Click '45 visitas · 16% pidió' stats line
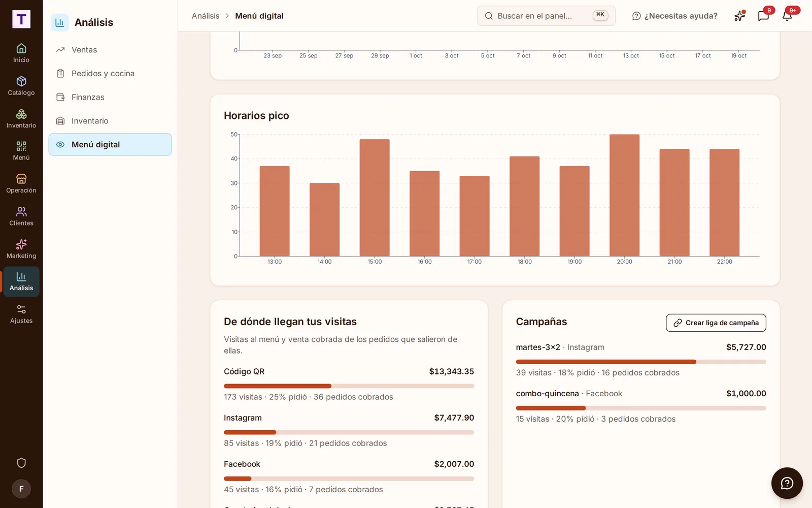This screenshot has width=812, height=508. coord(303,490)
